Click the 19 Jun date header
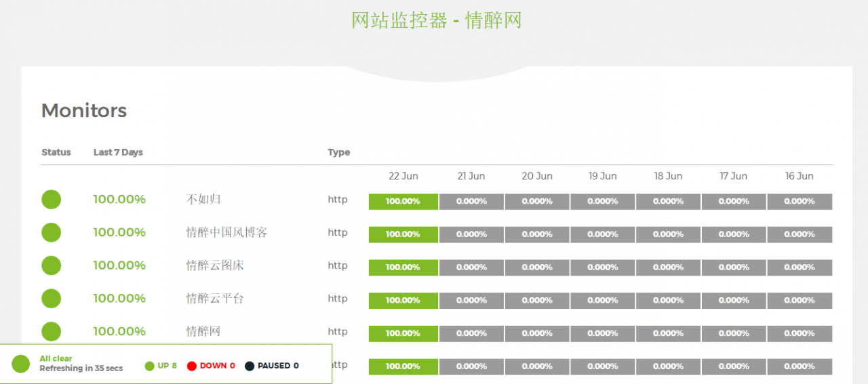 click(x=603, y=176)
